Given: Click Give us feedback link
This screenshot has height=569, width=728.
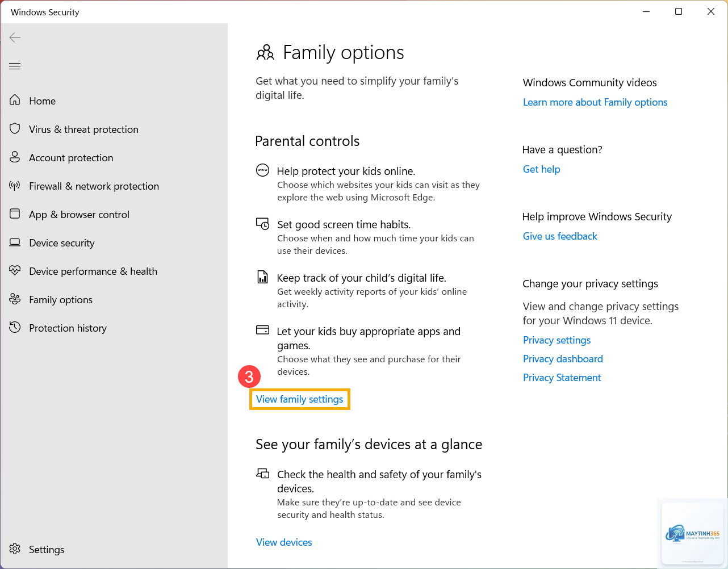Looking at the screenshot, I should pos(560,236).
